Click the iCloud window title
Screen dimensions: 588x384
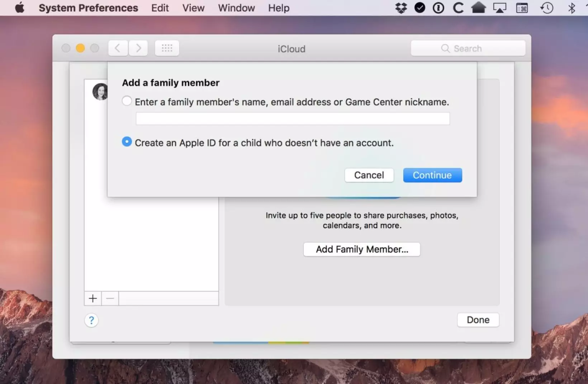click(x=291, y=49)
